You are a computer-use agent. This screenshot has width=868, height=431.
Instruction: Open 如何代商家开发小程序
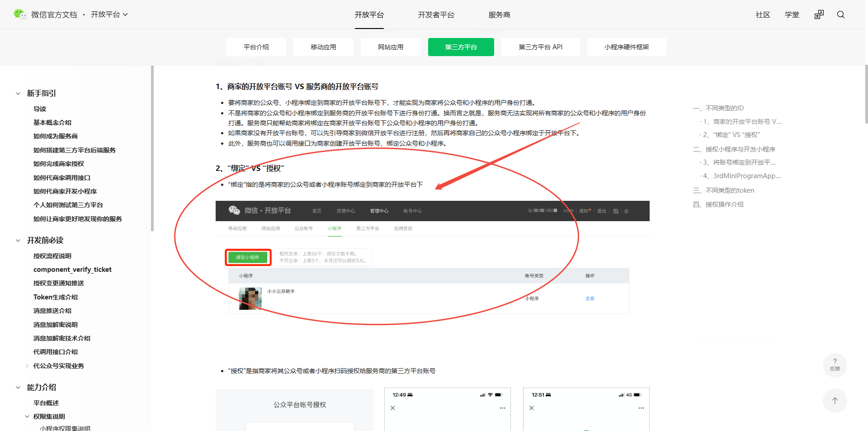click(65, 191)
